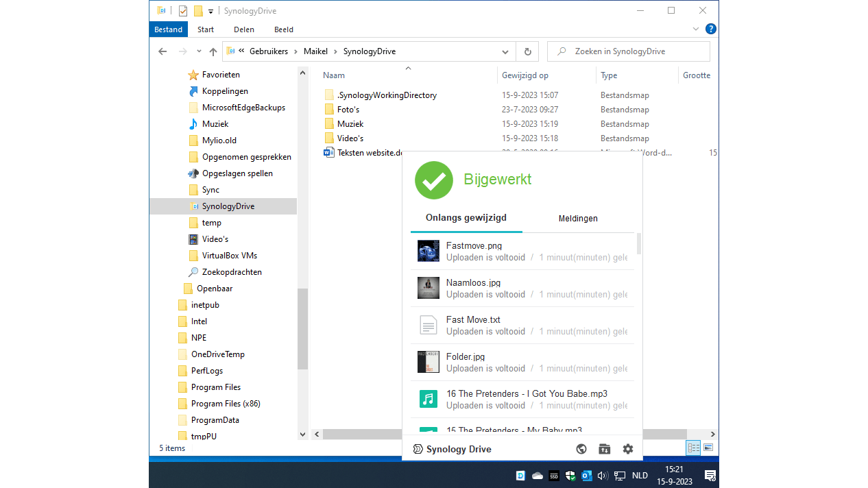Open the recent locations dropdown arrow
This screenshot has height=488, width=868.
coord(199,51)
